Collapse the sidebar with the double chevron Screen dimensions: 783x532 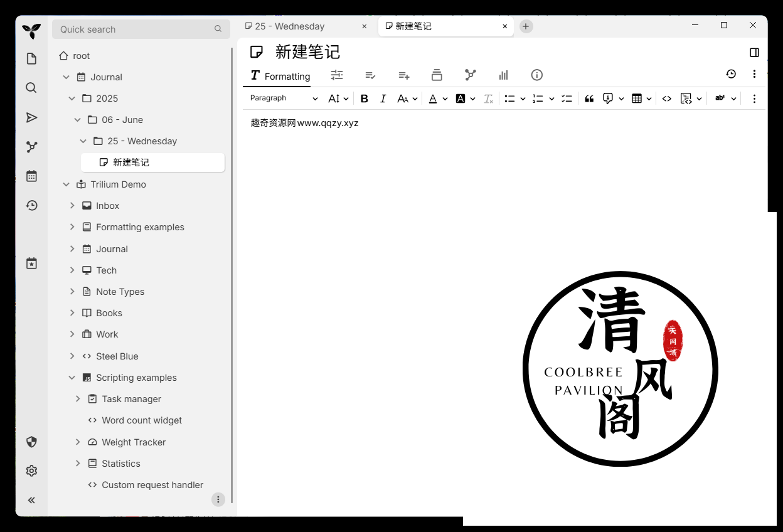pyautogui.click(x=31, y=500)
